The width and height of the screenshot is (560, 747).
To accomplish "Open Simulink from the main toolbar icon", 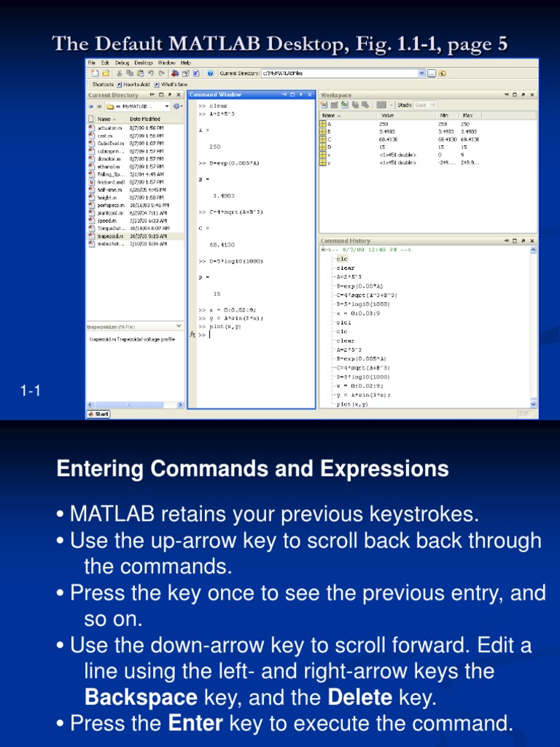I will tap(175, 74).
